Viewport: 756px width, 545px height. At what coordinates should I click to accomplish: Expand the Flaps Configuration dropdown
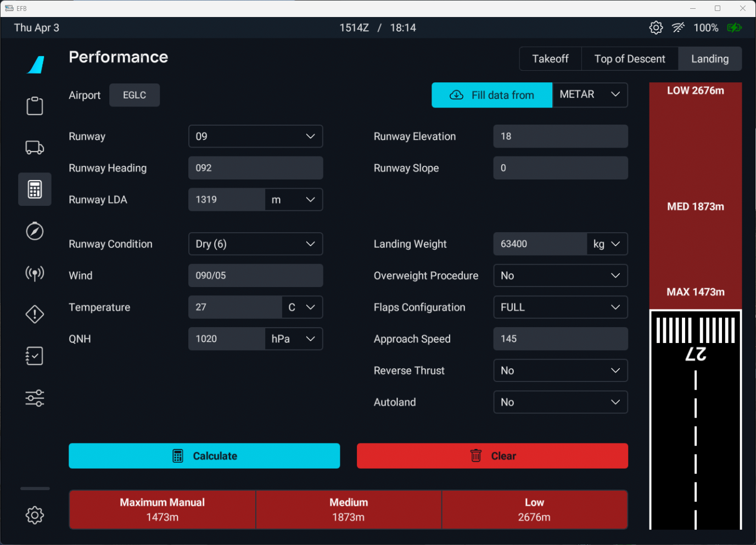[560, 307]
